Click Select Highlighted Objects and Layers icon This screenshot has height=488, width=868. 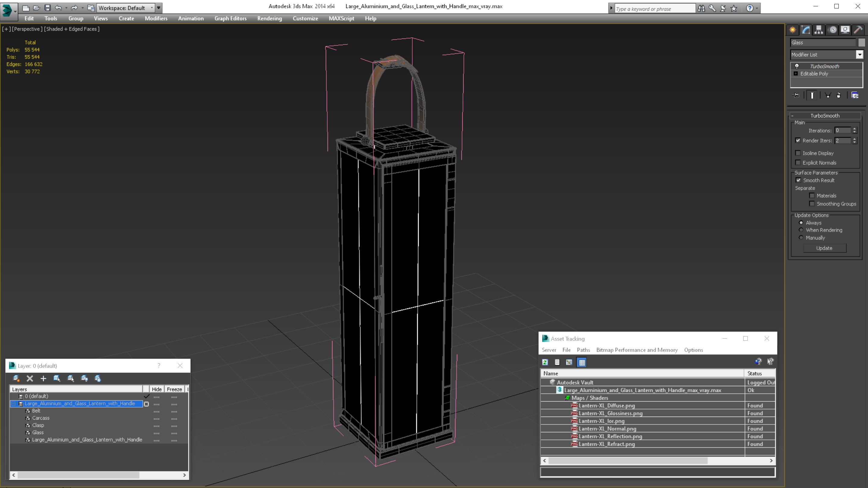(x=57, y=378)
